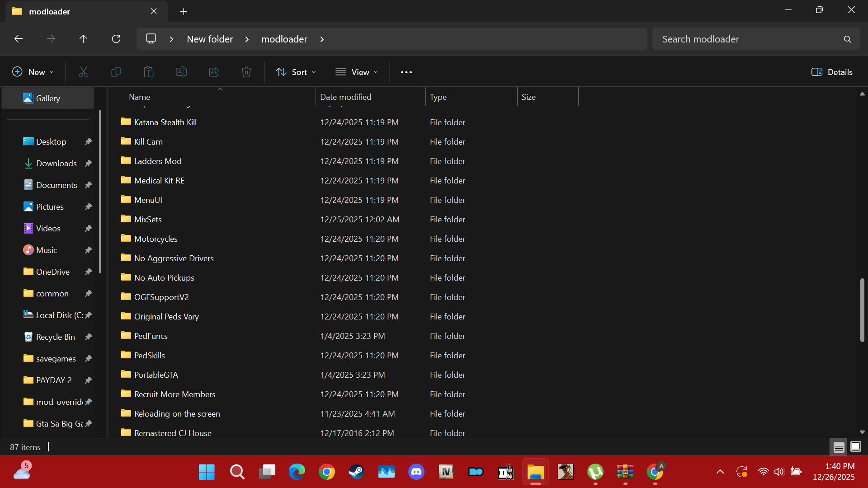The width and height of the screenshot is (868, 488).
Task: Open the View dropdown menu
Action: click(x=356, y=72)
